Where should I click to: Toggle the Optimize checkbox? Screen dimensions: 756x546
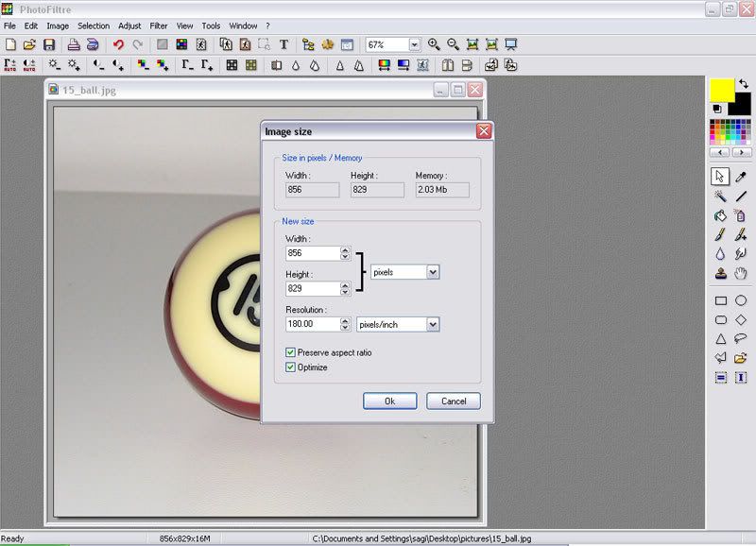(290, 367)
